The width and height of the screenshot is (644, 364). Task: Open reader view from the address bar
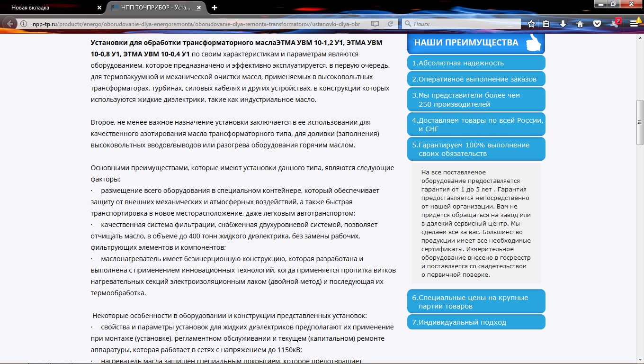click(x=375, y=24)
